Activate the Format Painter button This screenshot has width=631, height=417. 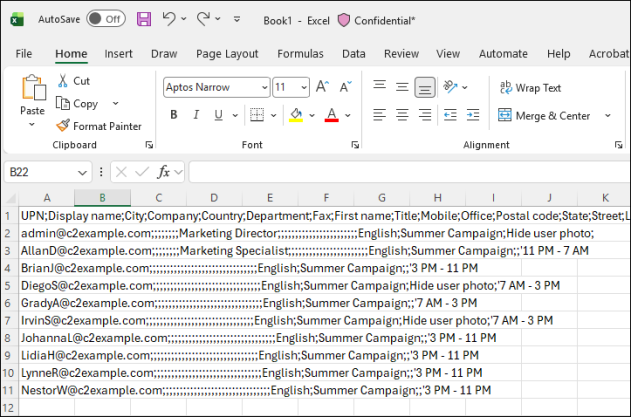point(99,126)
